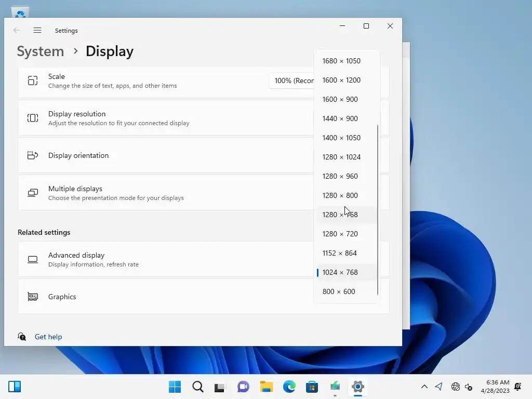Viewport: 532px width, 399px height.
Task: Click the Settings back arrow
Action: [x=16, y=30]
